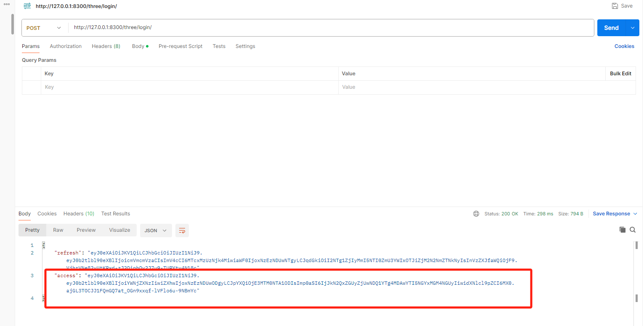The image size is (644, 326).
Task: Open the request Settings tab
Action: pyautogui.click(x=245, y=46)
